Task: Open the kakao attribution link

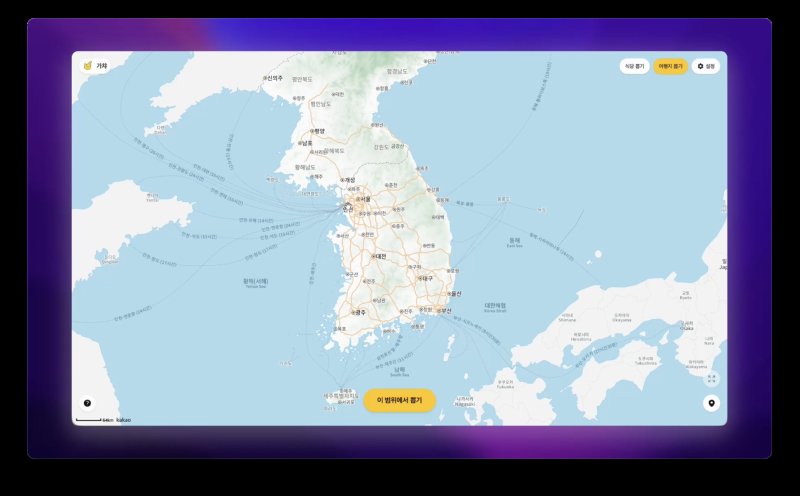Action: click(x=123, y=420)
